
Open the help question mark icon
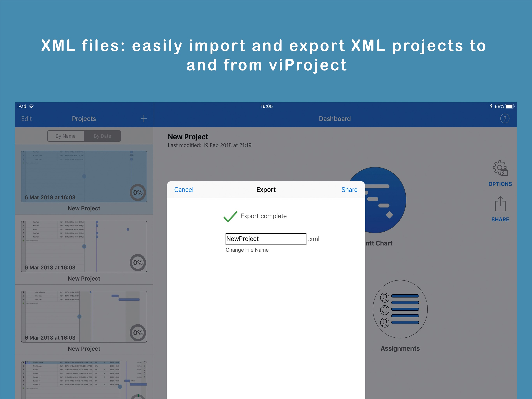(x=505, y=118)
